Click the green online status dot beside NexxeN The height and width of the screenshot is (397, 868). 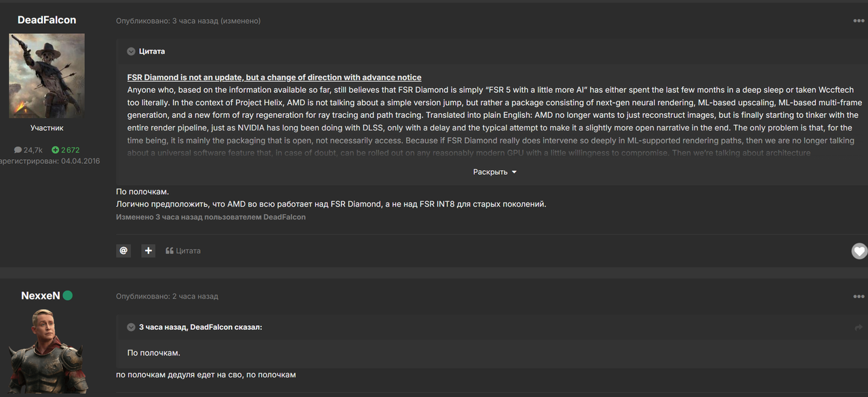68,295
